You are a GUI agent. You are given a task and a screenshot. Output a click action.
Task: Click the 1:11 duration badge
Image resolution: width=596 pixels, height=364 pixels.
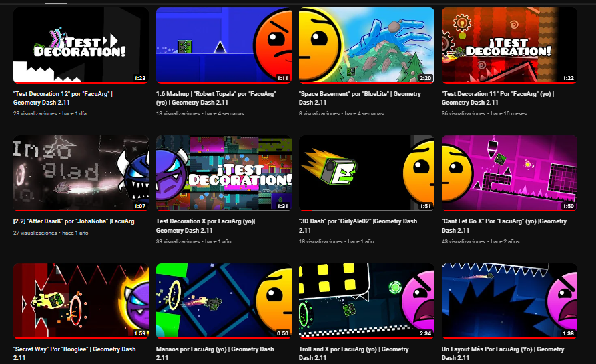282,78
